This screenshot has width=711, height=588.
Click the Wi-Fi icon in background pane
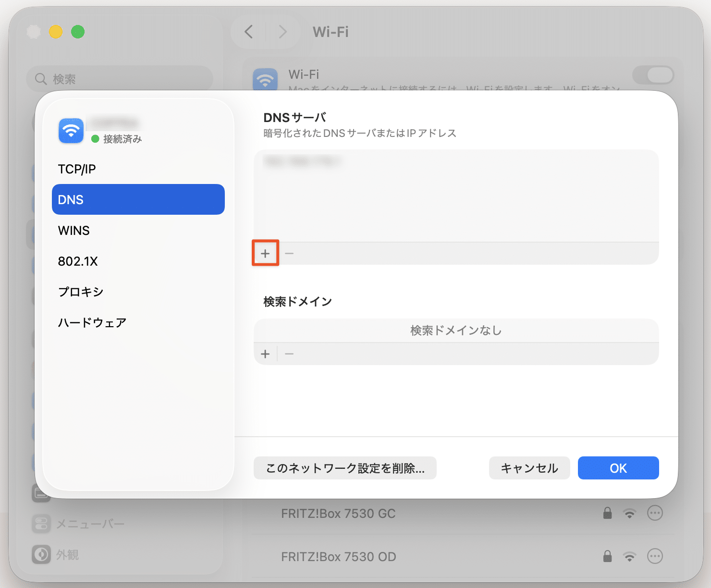[265, 80]
